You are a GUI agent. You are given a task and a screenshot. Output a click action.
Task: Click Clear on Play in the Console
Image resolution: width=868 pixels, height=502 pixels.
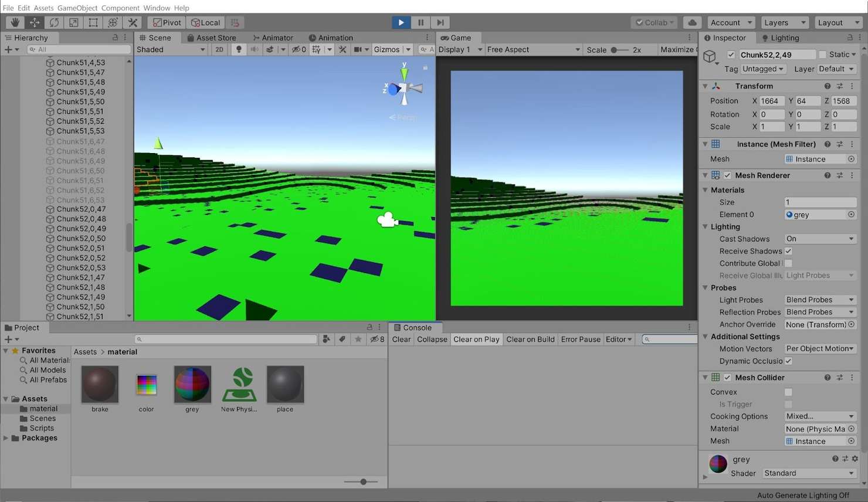pos(476,339)
